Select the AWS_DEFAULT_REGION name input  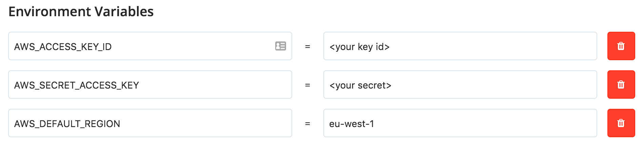tap(203, 123)
